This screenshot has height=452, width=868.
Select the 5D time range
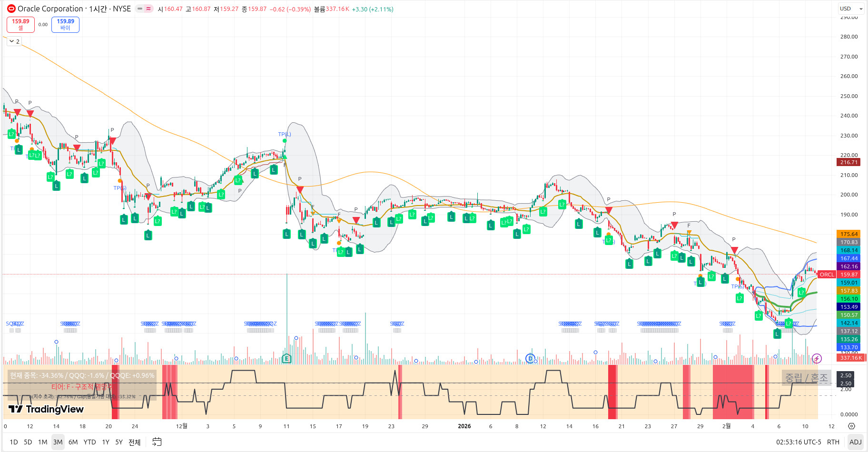coord(28,442)
